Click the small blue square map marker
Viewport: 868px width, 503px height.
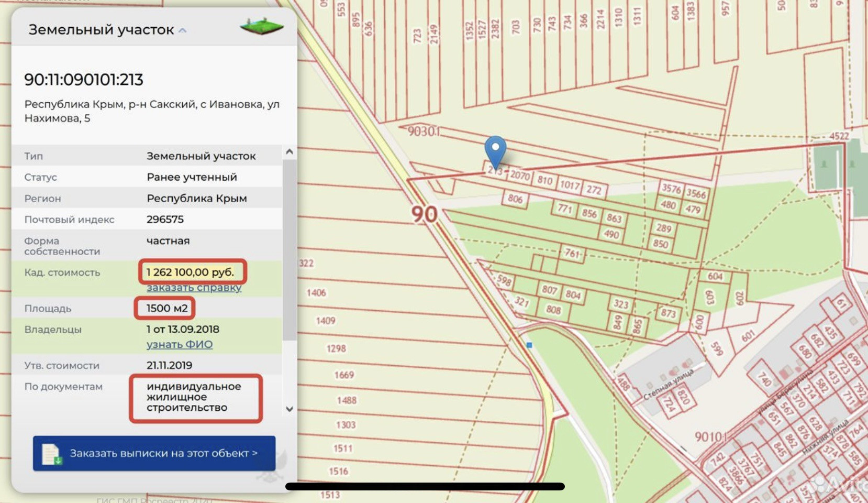pyautogui.click(x=529, y=345)
